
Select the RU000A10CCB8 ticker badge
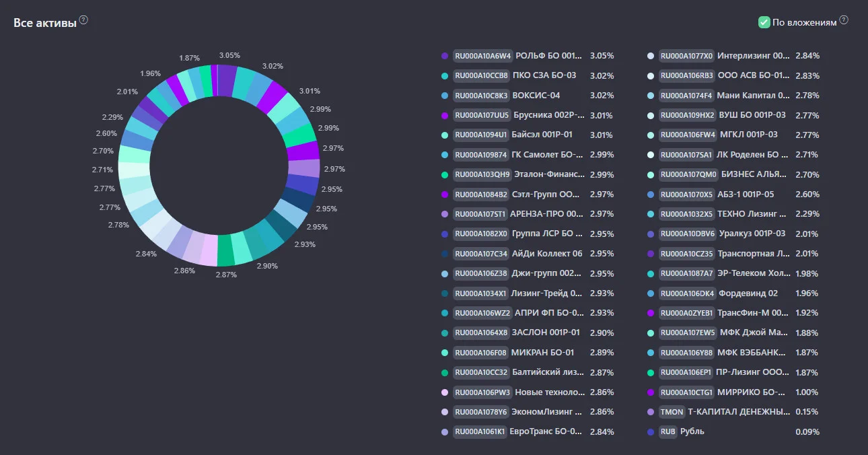click(x=481, y=75)
